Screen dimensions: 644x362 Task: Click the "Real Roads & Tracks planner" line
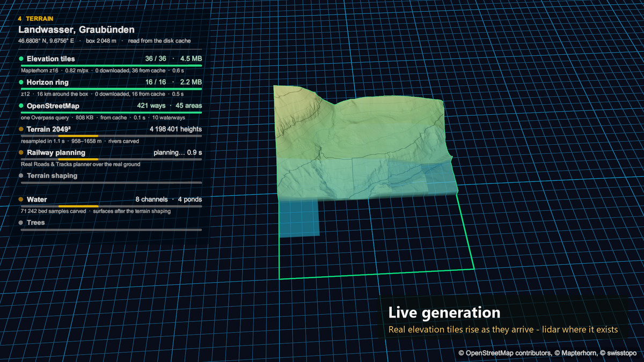click(80, 164)
